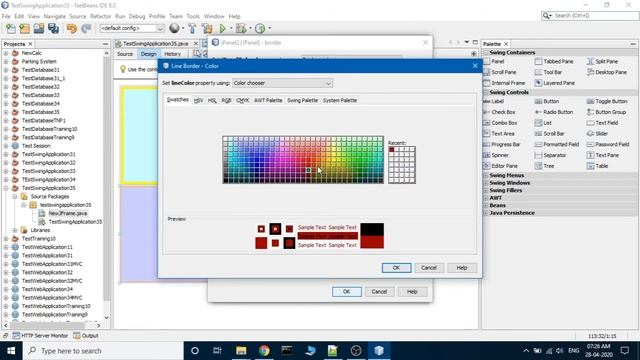
Task: Click the Windows taskbar search box
Action: pyautogui.click(x=103, y=351)
